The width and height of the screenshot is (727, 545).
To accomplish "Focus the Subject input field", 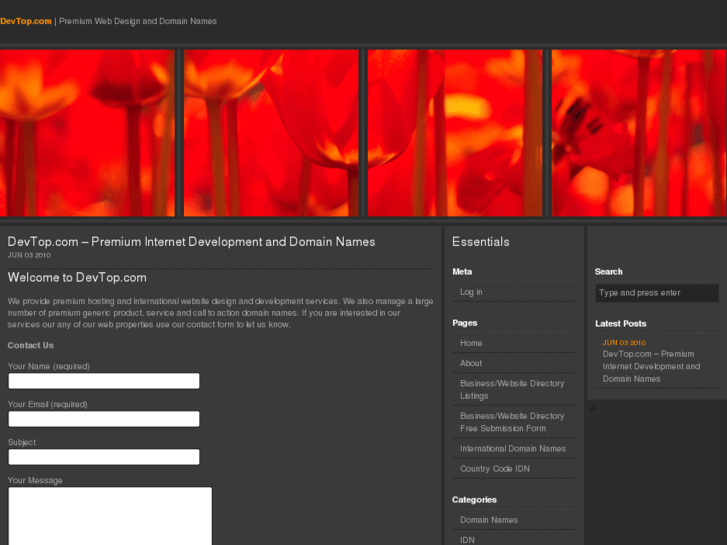I will point(104,457).
